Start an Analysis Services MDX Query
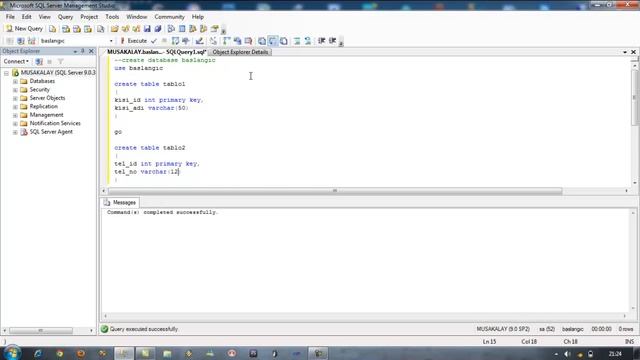This screenshot has height=360, width=640. pyautogui.click(x=66, y=29)
